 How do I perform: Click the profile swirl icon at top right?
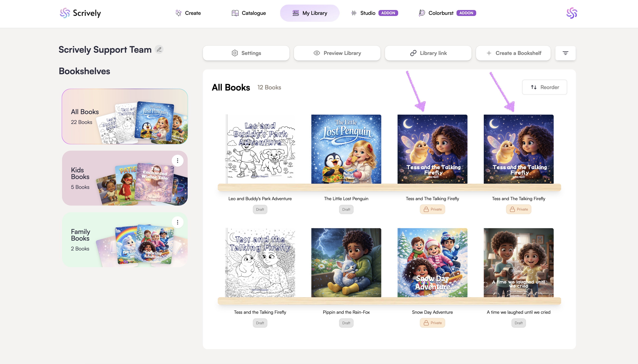click(x=572, y=13)
